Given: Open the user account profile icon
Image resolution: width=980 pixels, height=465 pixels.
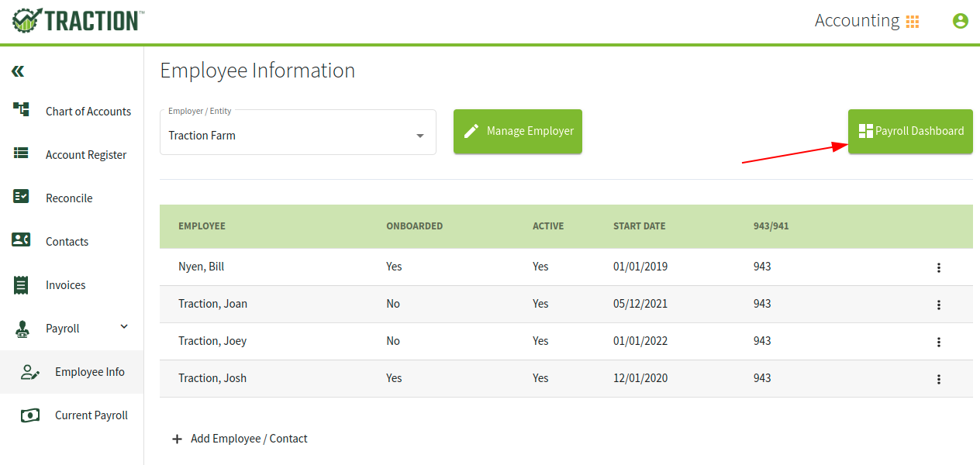Looking at the screenshot, I should click(961, 22).
